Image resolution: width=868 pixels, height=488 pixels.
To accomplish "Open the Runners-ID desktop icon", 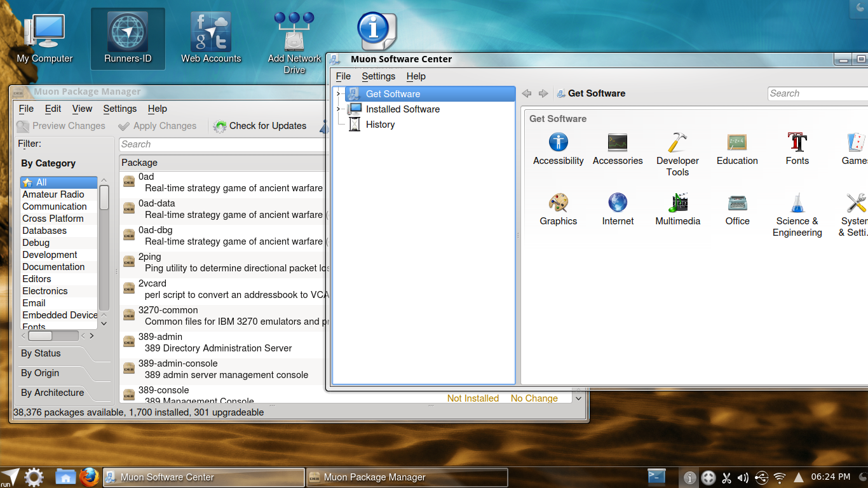I will 128,38.
